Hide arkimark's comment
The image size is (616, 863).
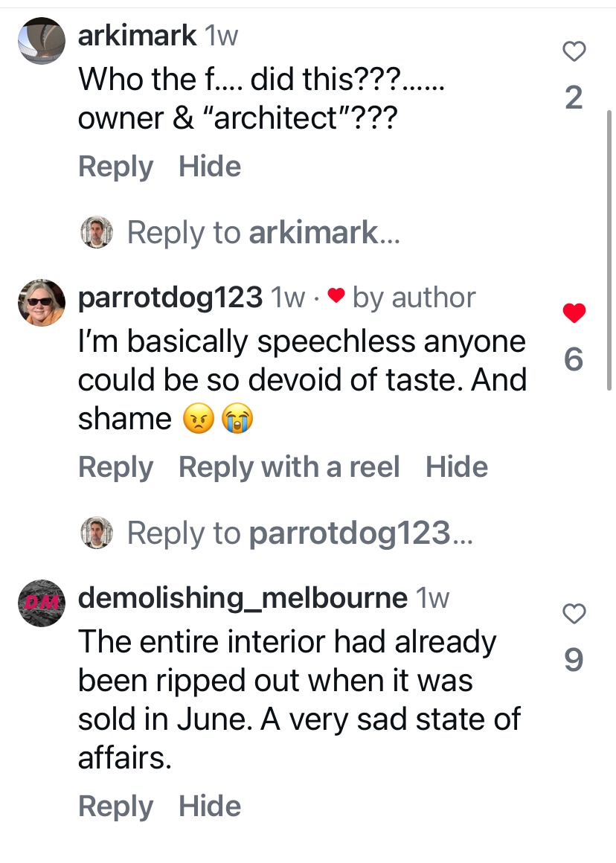tap(210, 166)
